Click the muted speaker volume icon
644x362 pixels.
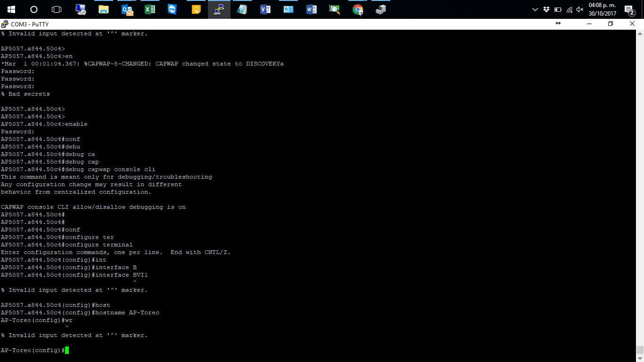tap(580, 9)
